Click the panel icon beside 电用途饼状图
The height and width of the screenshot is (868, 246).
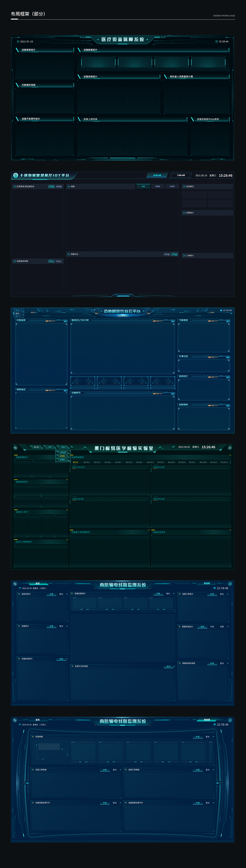tap(15, 261)
